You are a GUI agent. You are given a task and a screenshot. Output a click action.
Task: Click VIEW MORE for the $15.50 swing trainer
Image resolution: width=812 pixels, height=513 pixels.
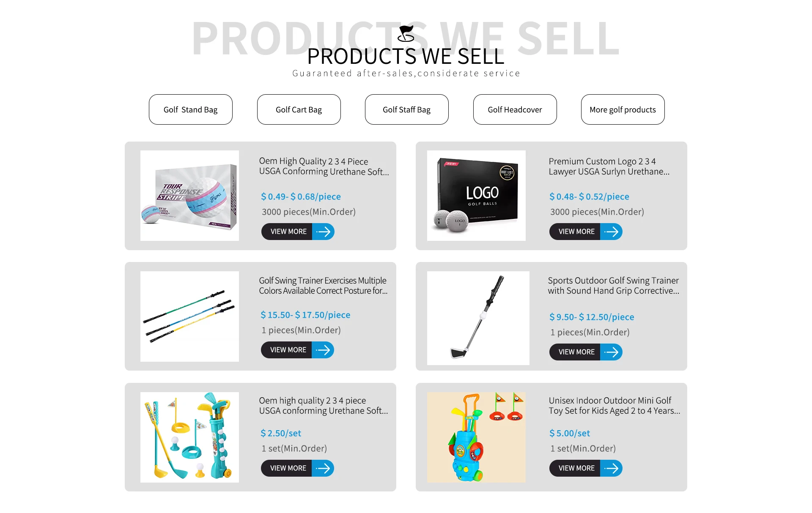pos(288,350)
